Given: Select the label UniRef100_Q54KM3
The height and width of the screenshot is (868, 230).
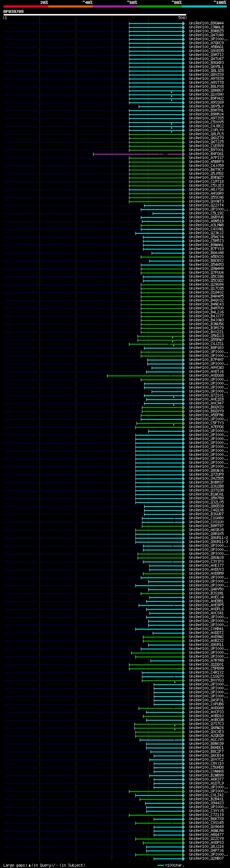Looking at the screenshot, I should tap(206, 265).
